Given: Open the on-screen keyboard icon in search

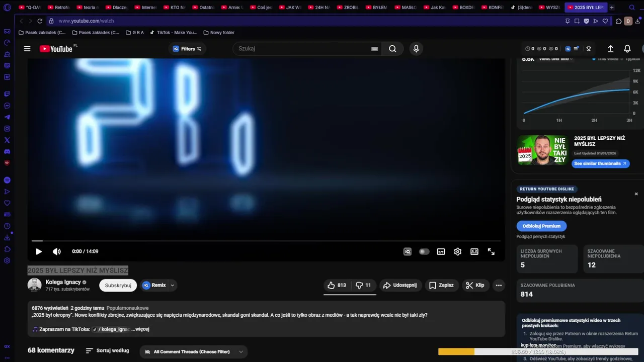Looking at the screenshot, I should pyautogui.click(x=374, y=49).
